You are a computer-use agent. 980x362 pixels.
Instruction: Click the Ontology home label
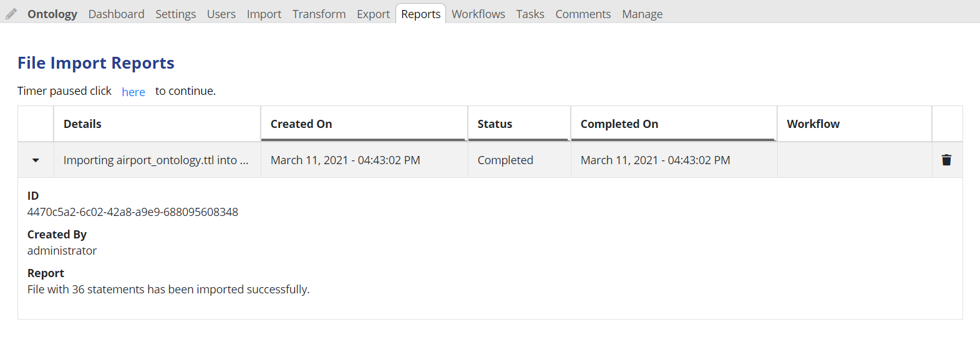click(x=52, y=13)
